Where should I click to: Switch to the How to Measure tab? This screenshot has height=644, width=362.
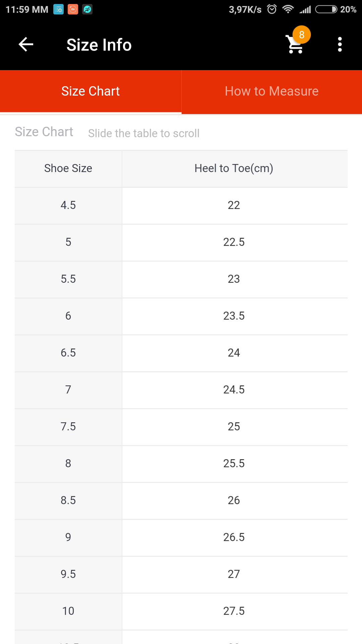[x=271, y=91]
